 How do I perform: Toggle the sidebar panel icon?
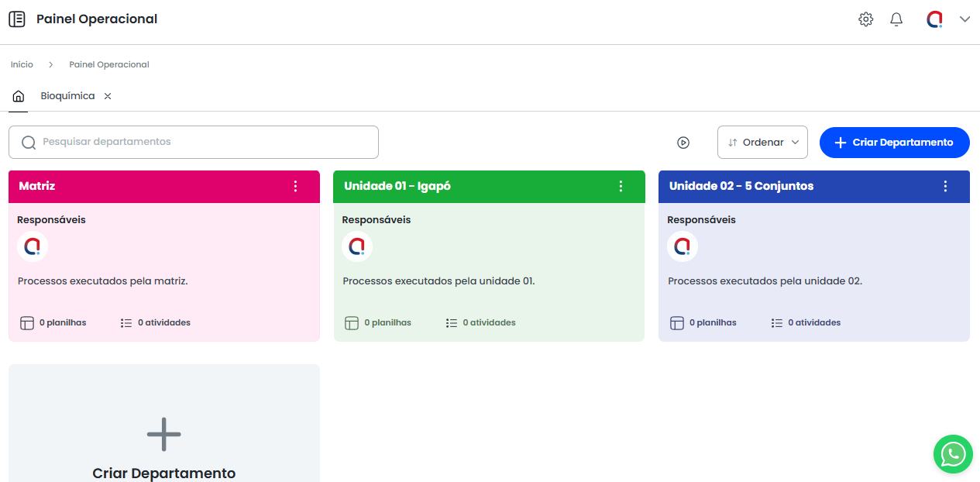tap(16, 19)
